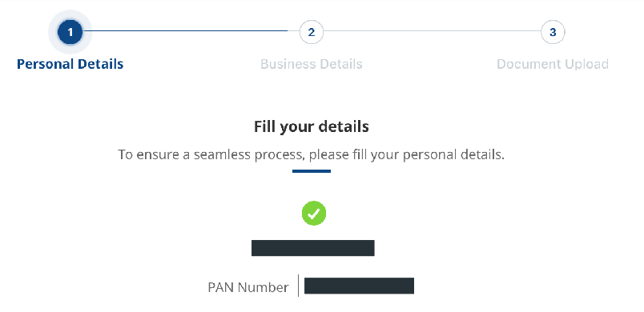
Task: Click the PAN Number label
Action: click(248, 287)
